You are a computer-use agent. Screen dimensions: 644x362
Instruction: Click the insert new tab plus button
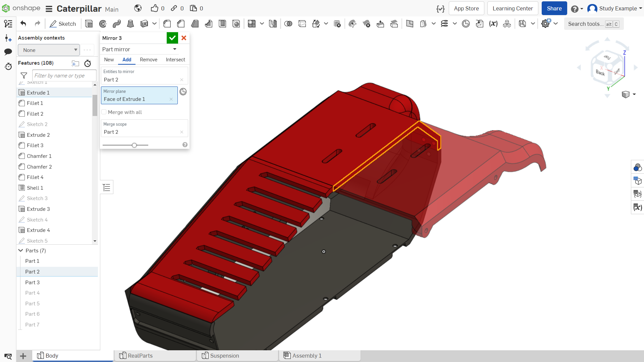point(23,356)
